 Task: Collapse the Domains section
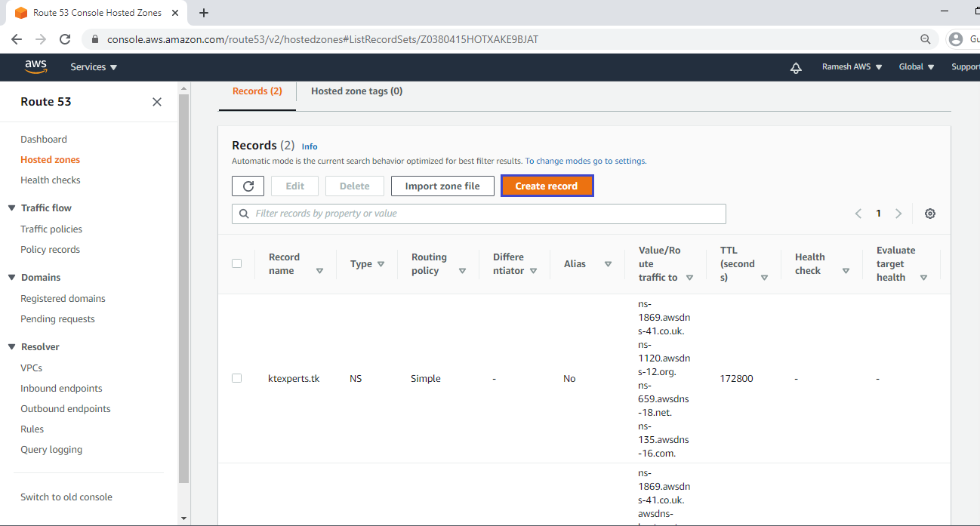click(x=11, y=278)
